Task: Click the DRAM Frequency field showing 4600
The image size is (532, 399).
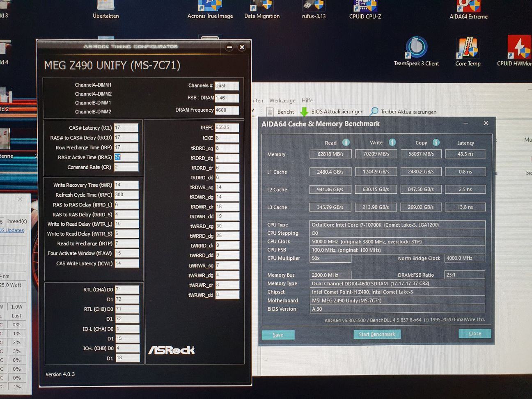Action: pos(227,110)
